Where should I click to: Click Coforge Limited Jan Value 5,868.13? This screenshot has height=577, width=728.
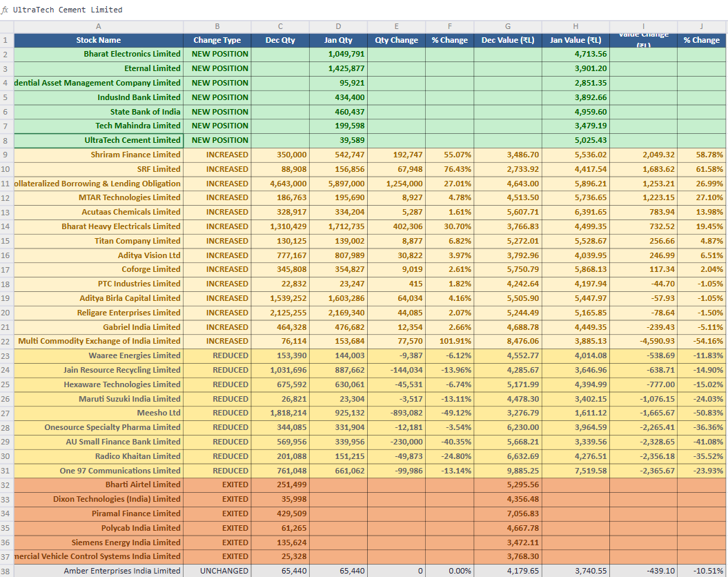click(x=575, y=269)
